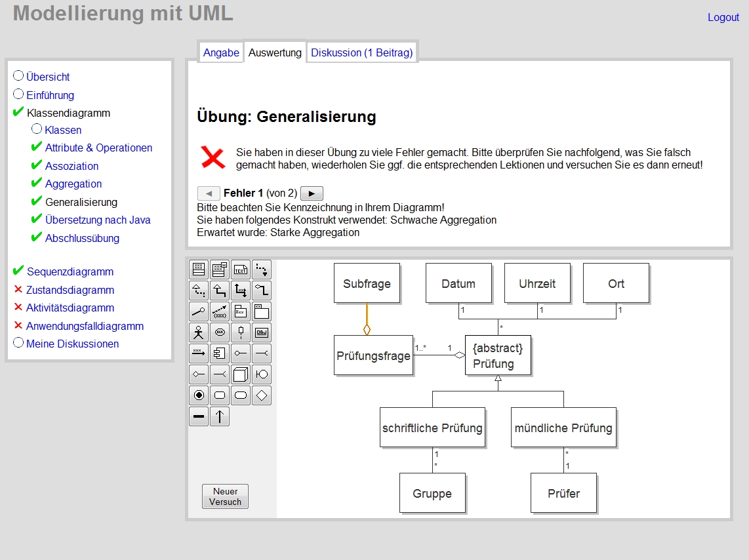Select the provided interface lollipop tool
The height and width of the screenshot is (560, 749).
[241, 353]
